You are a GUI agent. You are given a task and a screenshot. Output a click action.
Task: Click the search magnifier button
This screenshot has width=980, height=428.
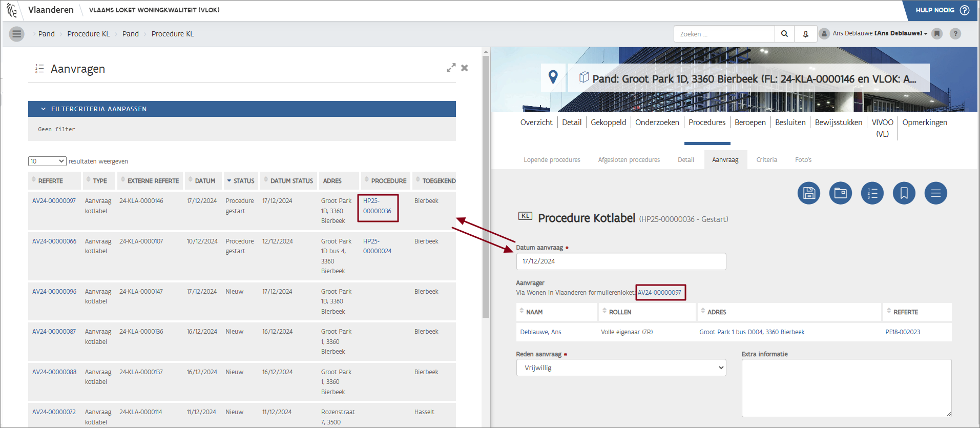(x=784, y=34)
